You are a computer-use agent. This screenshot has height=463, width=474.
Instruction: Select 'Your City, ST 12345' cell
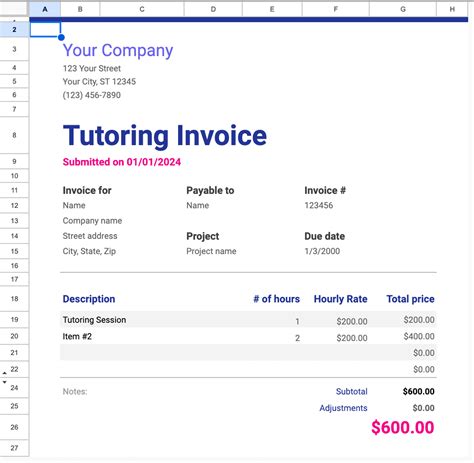click(x=99, y=82)
